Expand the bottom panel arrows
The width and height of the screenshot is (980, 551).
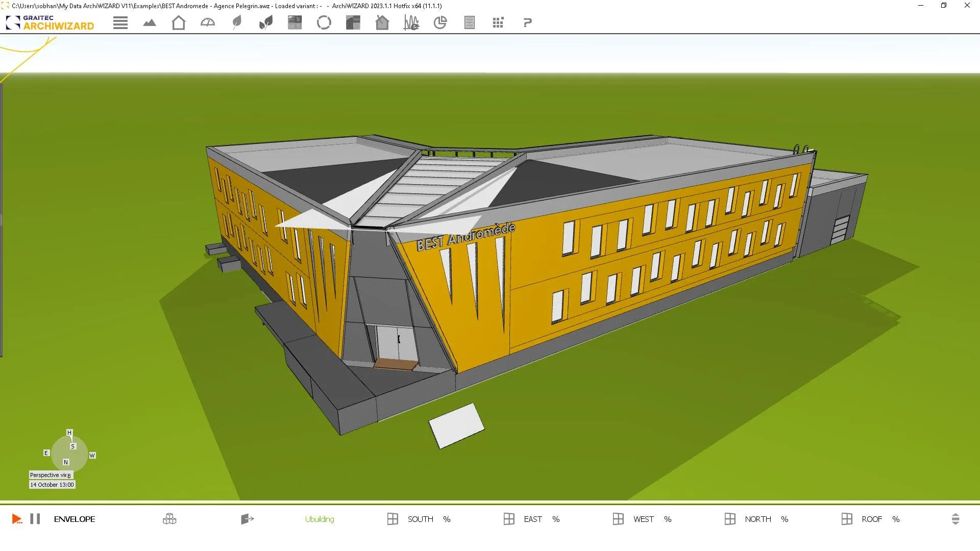pyautogui.click(x=955, y=519)
